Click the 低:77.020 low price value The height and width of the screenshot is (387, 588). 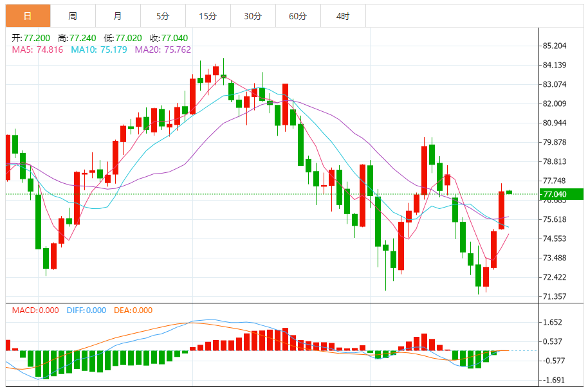click(x=123, y=38)
